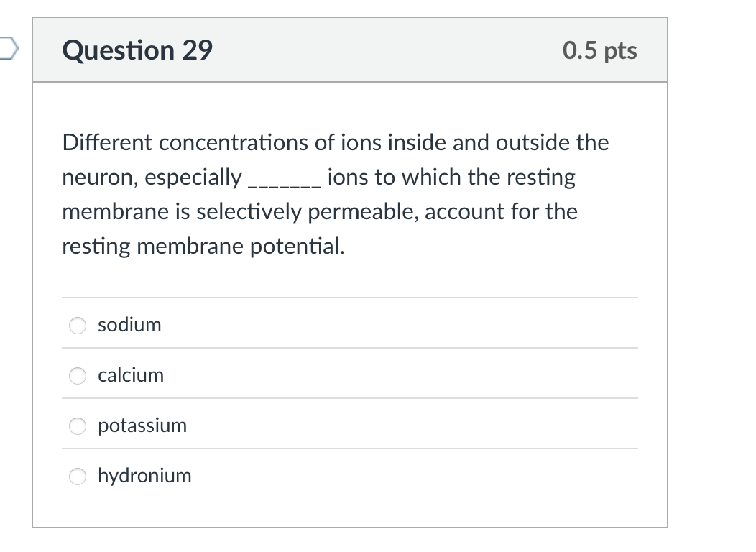756x552 pixels.
Task: Select the sodium radio button
Action: pyautogui.click(x=77, y=325)
